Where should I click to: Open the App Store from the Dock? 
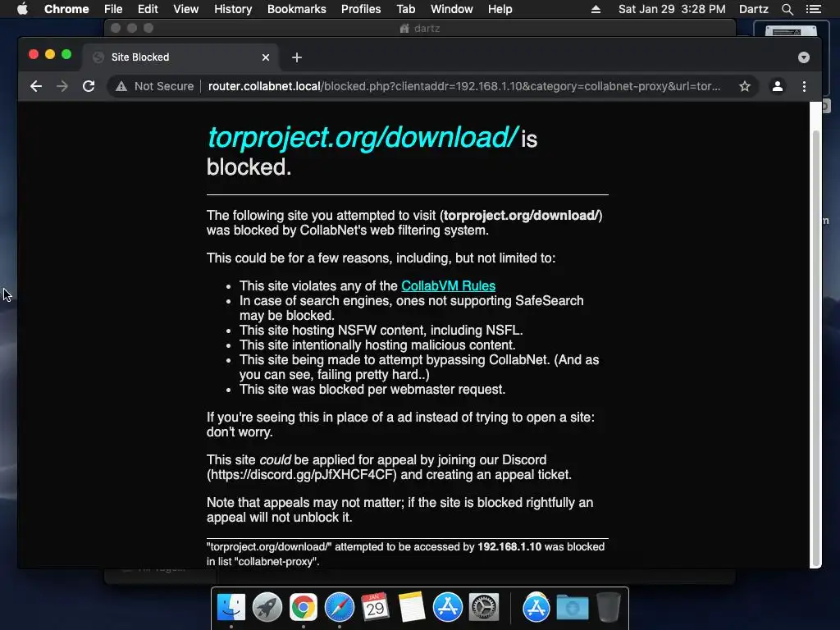[x=448, y=608]
